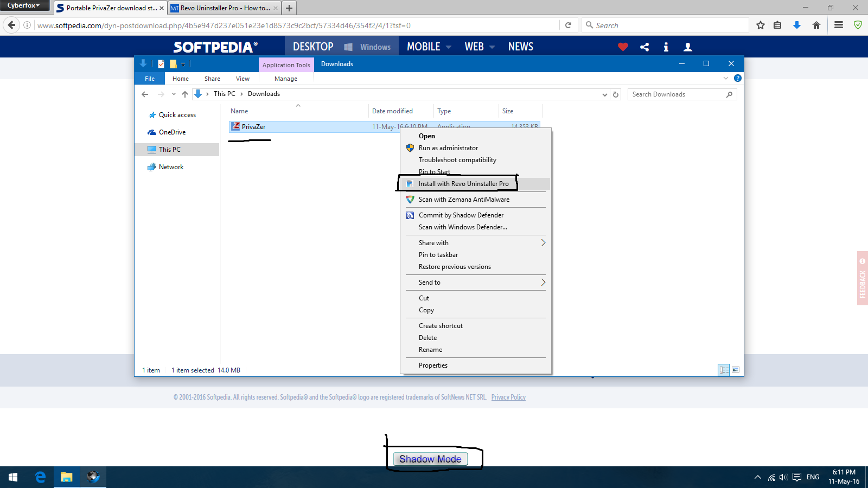
Task: Switch to details view icon in status bar
Action: 724,370
